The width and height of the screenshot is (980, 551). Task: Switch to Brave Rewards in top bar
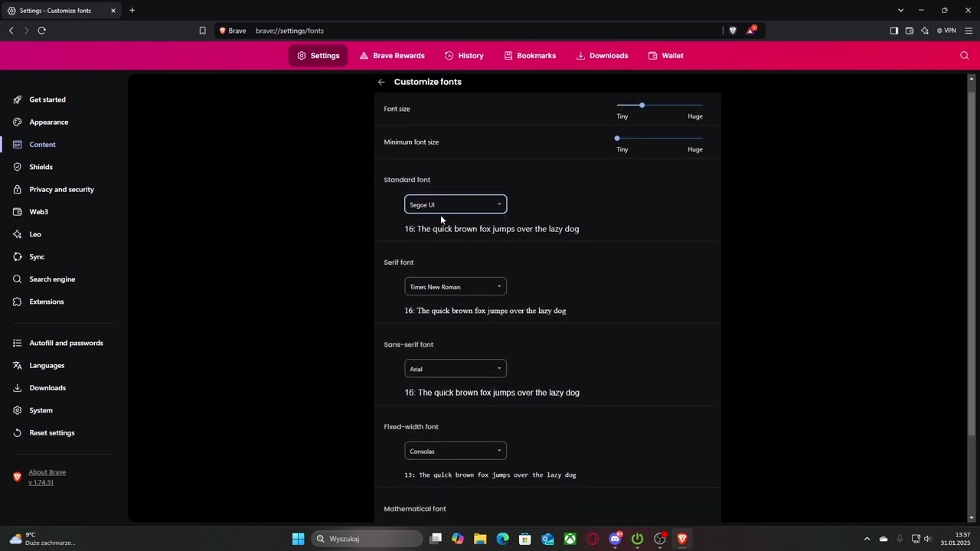click(x=392, y=56)
